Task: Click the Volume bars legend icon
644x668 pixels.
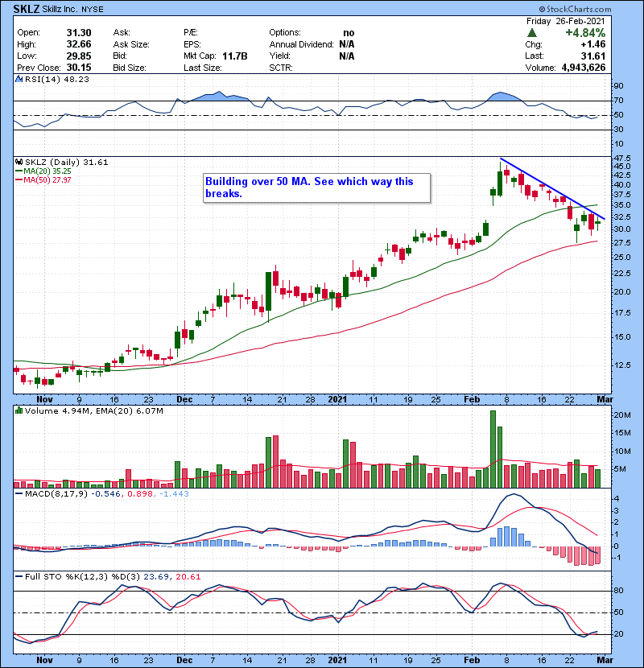Action: pos(19,410)
